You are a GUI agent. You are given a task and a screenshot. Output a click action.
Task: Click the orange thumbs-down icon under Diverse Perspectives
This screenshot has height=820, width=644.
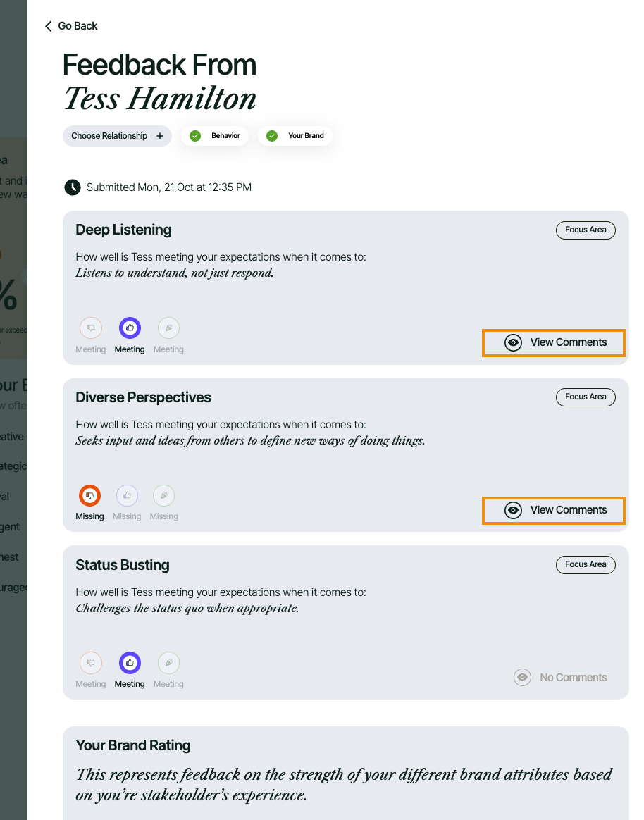tap(89, 496)
